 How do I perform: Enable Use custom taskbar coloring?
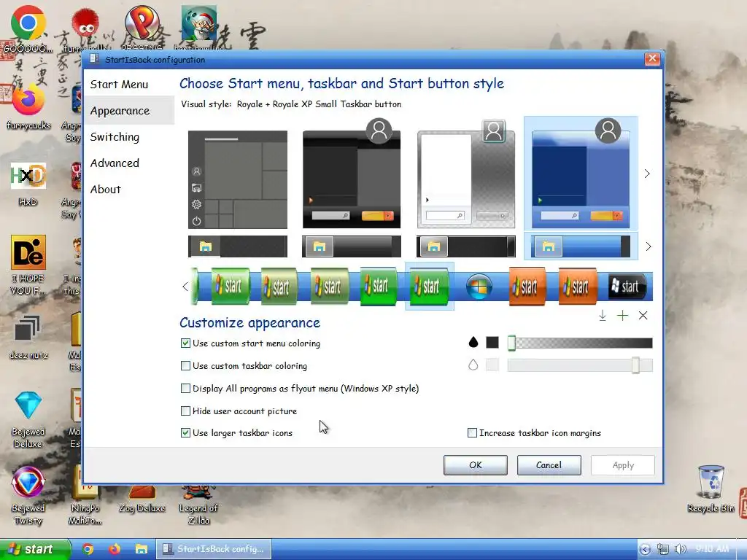click(x=185, y=366)
